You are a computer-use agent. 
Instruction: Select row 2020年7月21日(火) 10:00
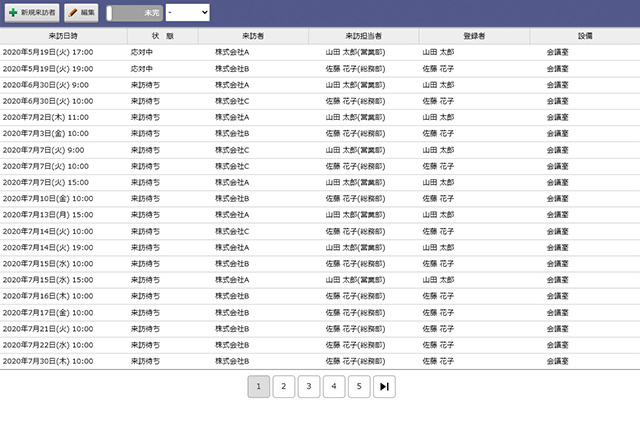tap(320, 329)
